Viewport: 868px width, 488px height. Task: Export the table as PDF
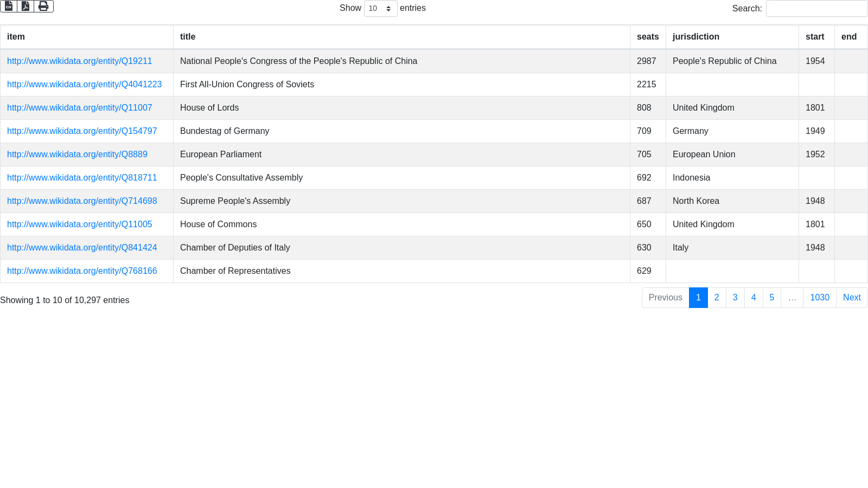coord(25,7)
